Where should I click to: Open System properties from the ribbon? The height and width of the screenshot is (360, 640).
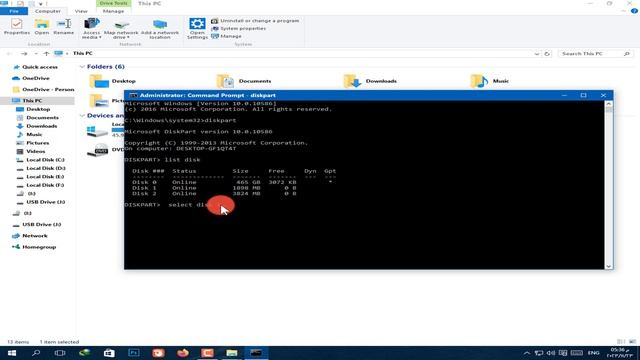(x=239, y=28)
